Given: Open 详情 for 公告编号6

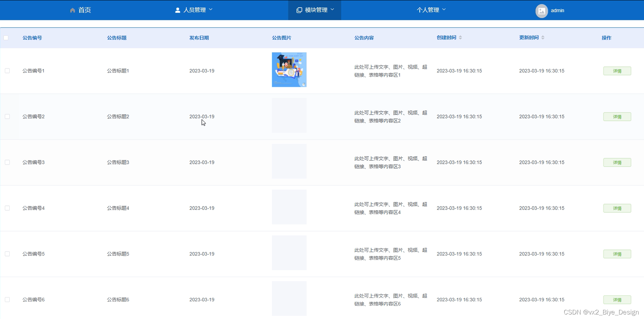Looking at the screenshot, I should coord(617,300).
